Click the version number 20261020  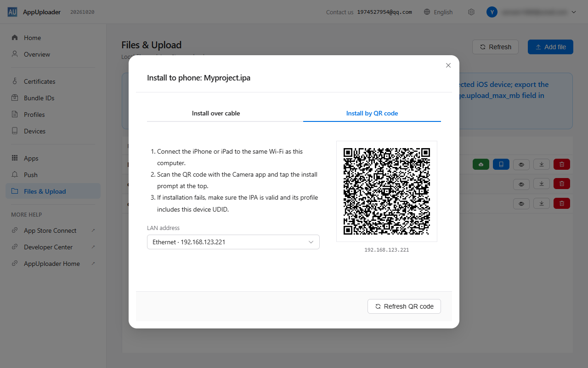point(82,12)
